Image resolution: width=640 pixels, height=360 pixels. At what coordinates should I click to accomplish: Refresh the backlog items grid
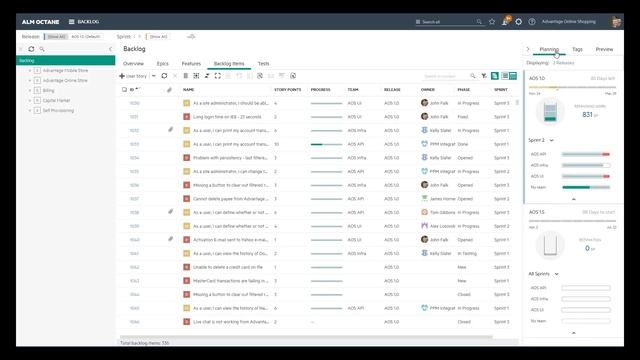point(164,76)
